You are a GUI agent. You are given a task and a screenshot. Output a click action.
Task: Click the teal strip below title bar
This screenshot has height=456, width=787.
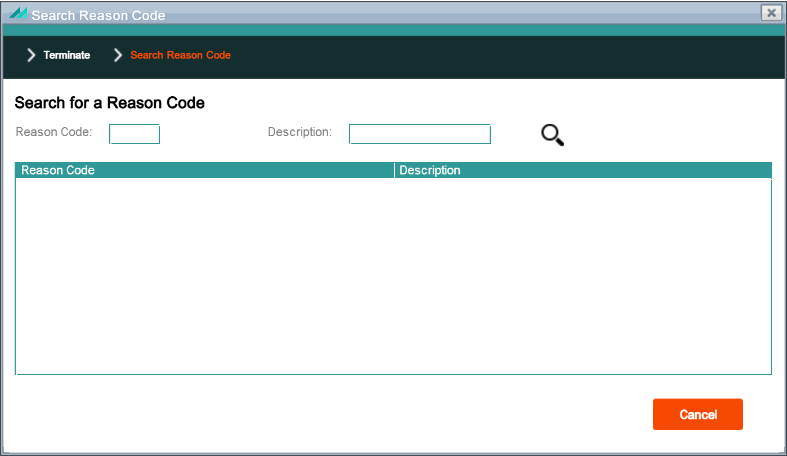(394, 30)
